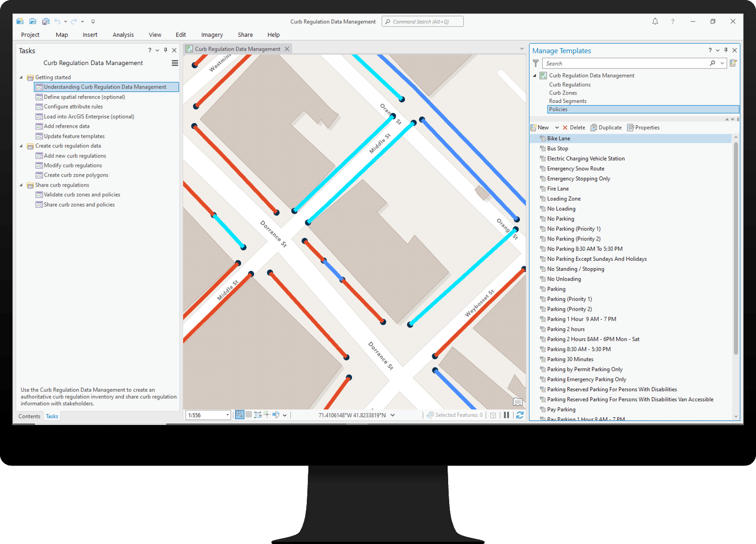Image resolution: width=756 pixels, height=544 pixels.
Task: Click the New template button
Action: 540,127
